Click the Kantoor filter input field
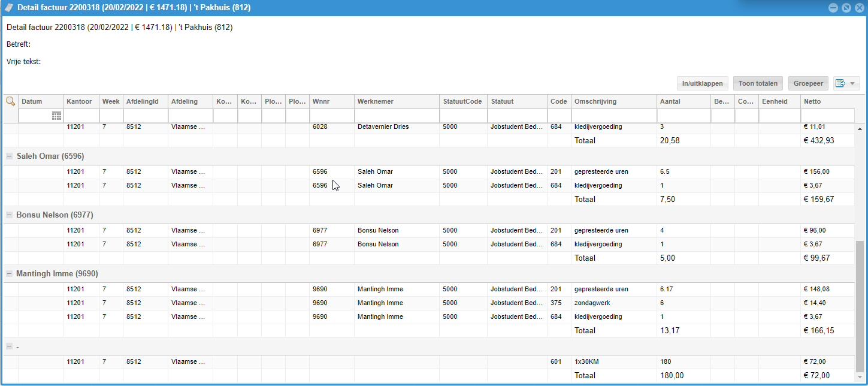 tap(81, 116)
